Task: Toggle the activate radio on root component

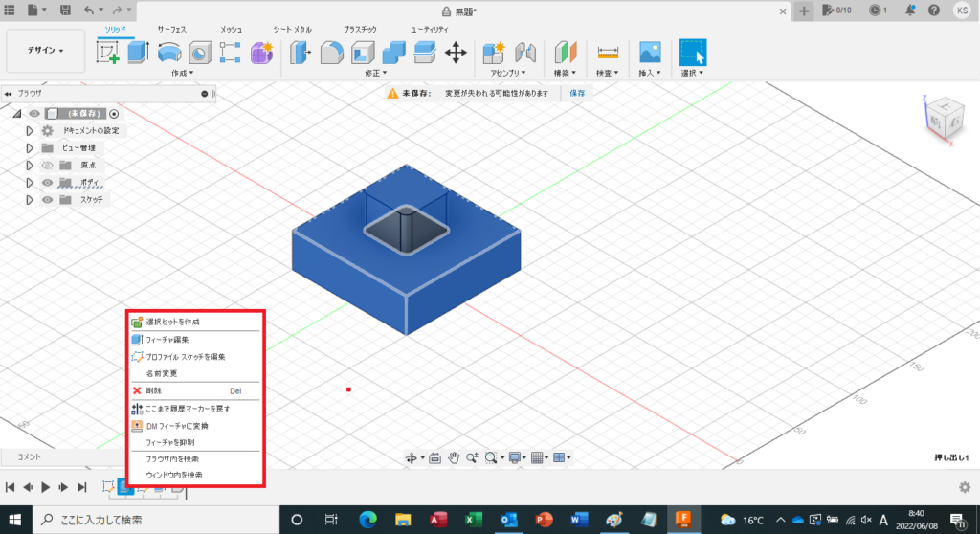Action: click(x=114, y=114)
